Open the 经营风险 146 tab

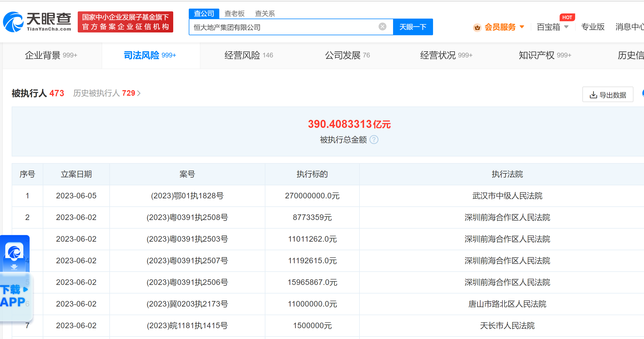(248, 55)
